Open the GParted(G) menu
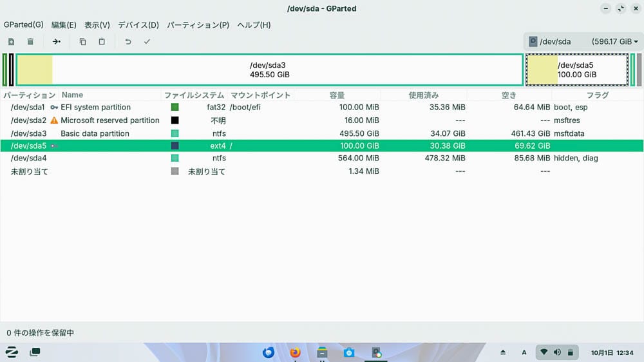 pos(24,25)
